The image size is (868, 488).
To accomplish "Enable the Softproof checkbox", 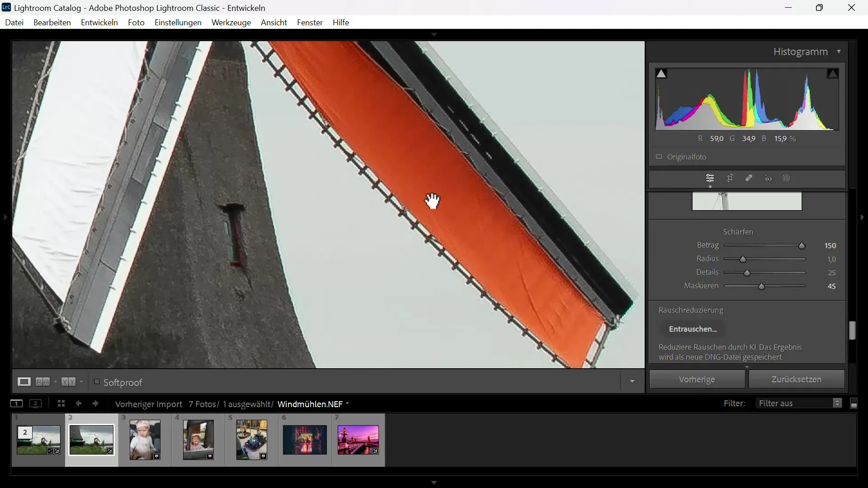I will (97, 382).
